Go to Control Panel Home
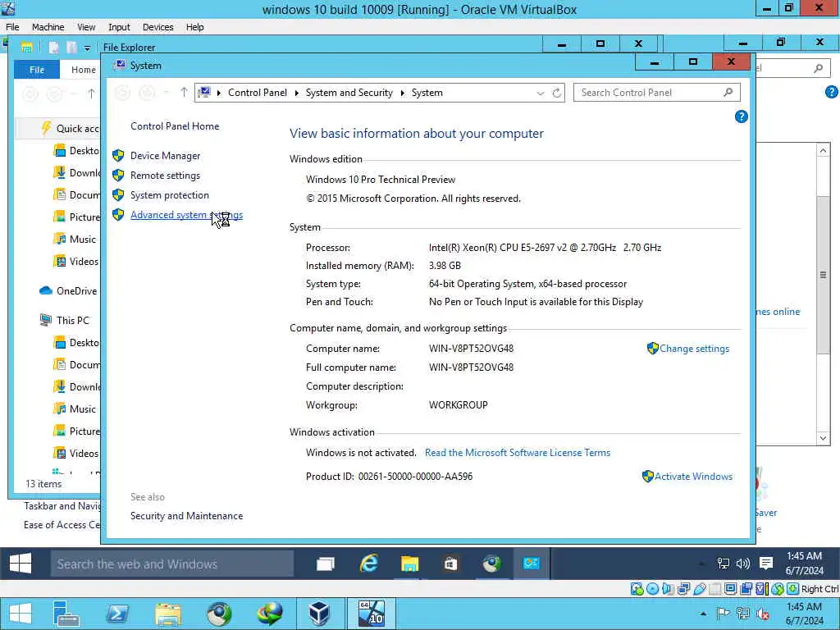 [175, 126]
